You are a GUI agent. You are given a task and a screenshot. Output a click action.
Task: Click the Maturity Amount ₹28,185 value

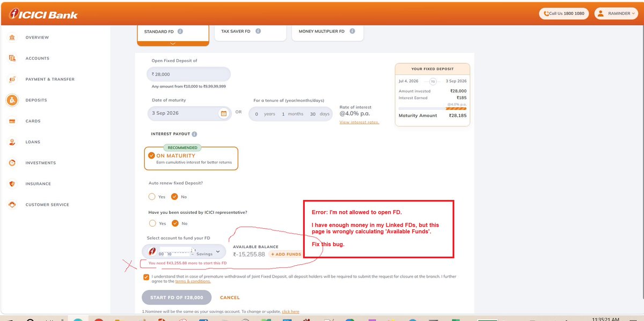pos(458,115)
